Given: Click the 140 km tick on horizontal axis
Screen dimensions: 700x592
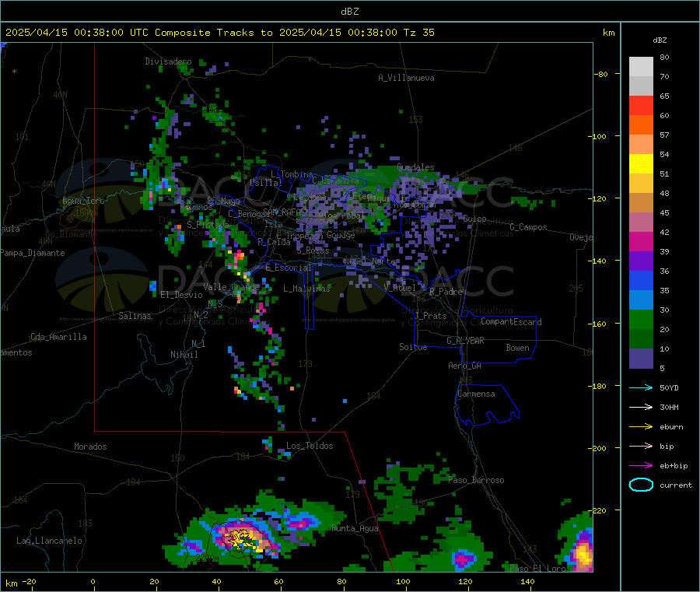Looking at the screenshot, I should point(527,581).
